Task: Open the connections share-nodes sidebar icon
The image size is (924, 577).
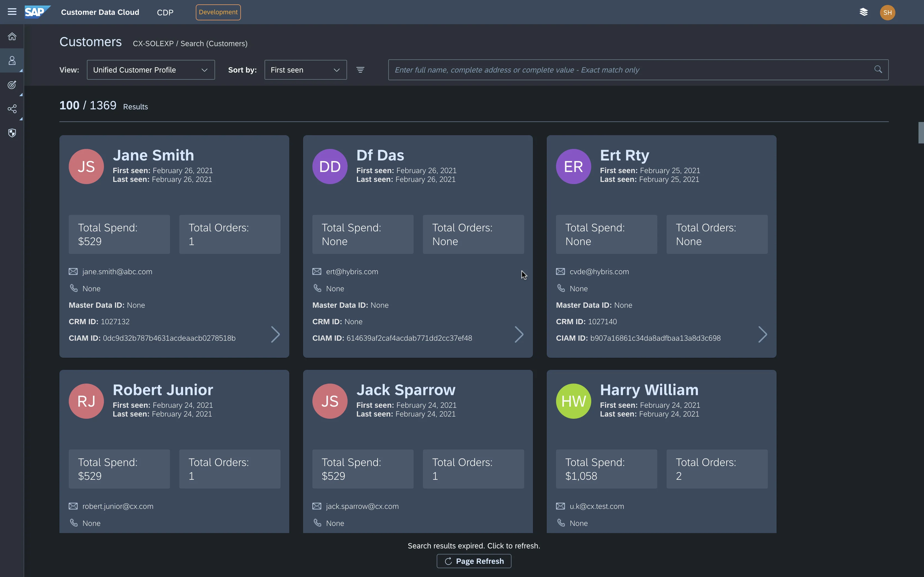Action: coord(12,109)
